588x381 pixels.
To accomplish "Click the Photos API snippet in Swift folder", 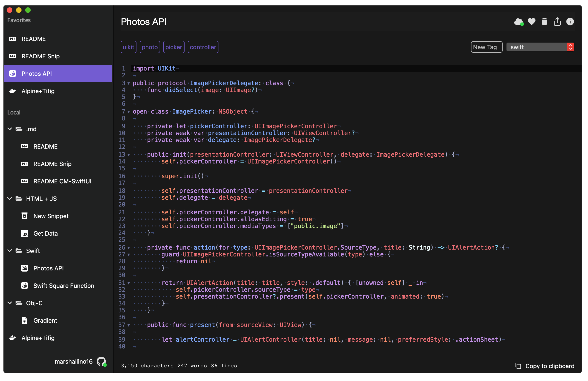I will pyautogui.click(x=49, y=268).
